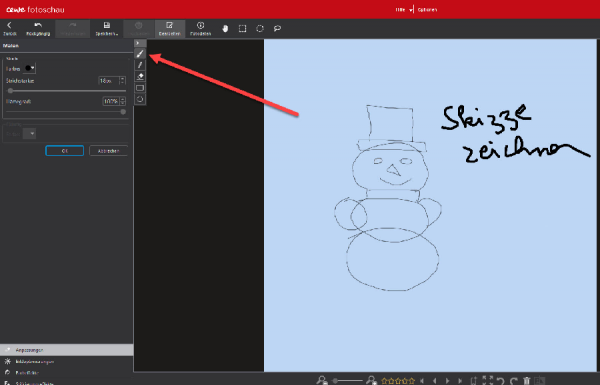Viewport: 600px width, 385px height.
Task: Select the pencil line tool
Action: pos(140,65)
